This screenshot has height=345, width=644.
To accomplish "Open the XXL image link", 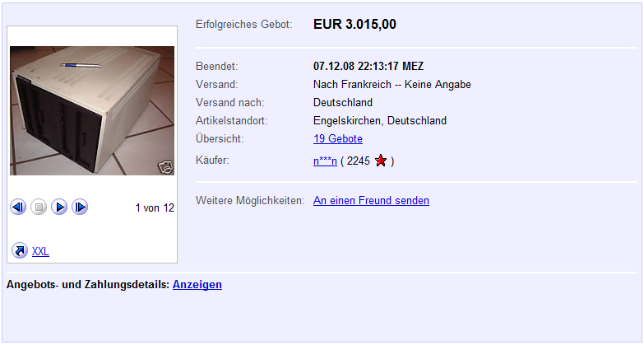I will click(x=40, y=251).
